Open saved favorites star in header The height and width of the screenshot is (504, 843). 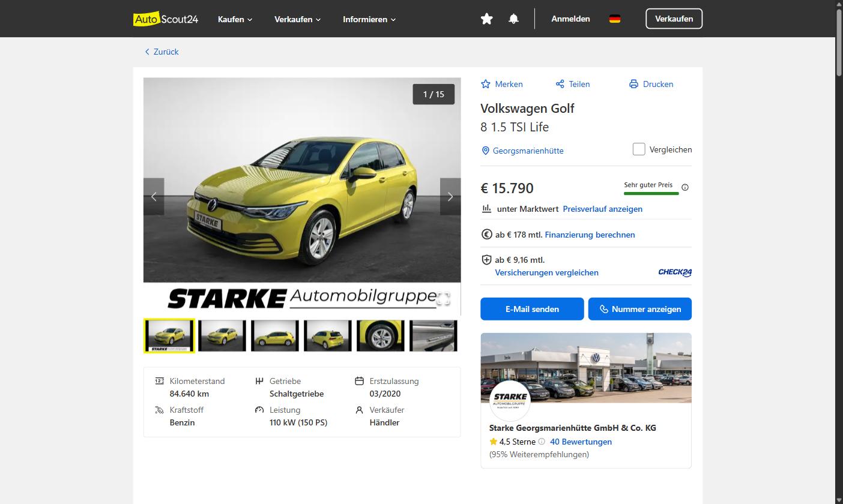click(x=487, y=19)
